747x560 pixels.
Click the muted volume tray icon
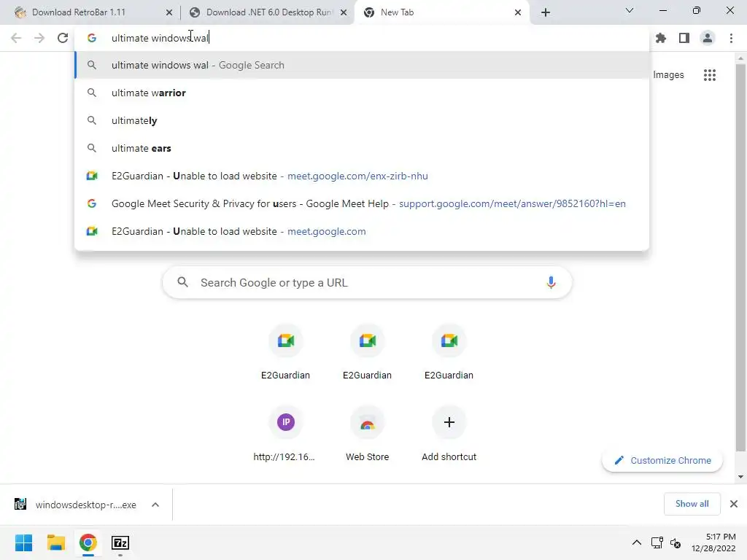tap(676, 542)
